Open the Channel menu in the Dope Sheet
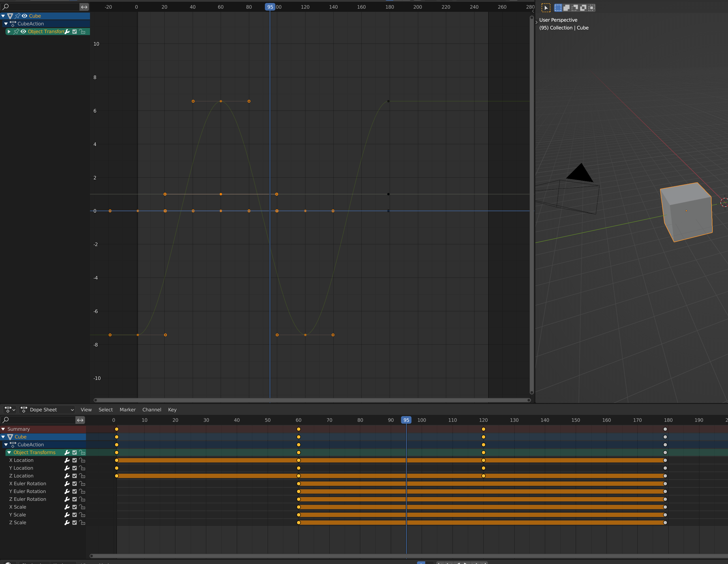The image size is (728, 564). 152,410
